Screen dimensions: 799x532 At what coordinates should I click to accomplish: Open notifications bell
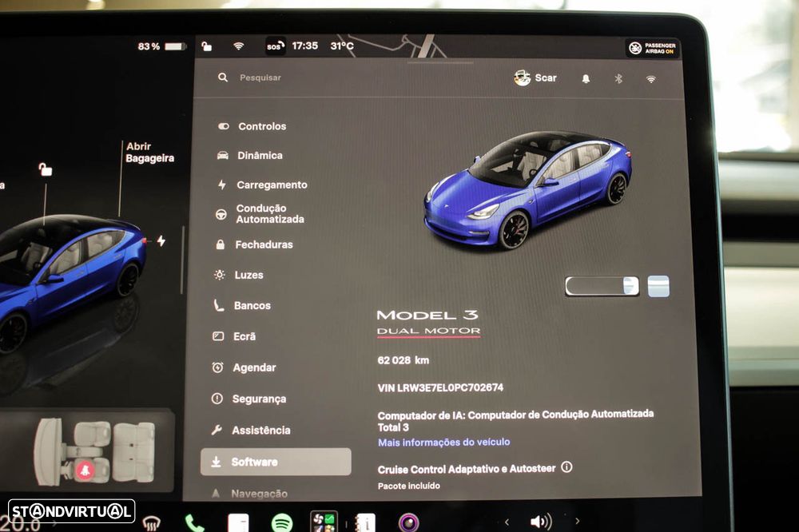[586, 78]
